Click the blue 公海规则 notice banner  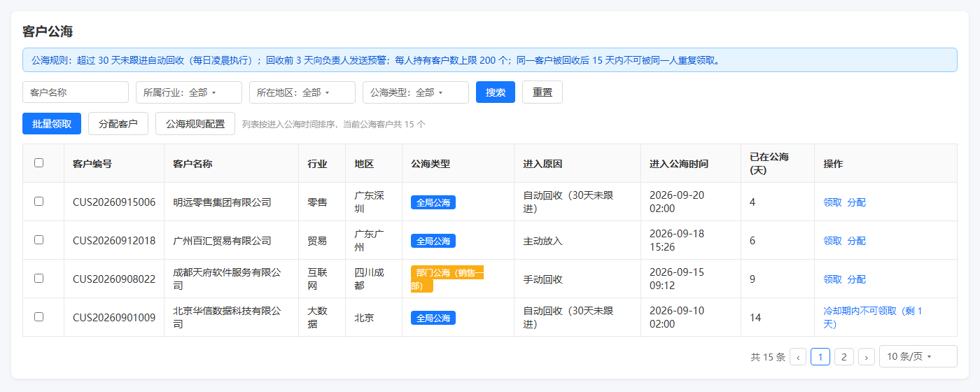tap(490, 59)
